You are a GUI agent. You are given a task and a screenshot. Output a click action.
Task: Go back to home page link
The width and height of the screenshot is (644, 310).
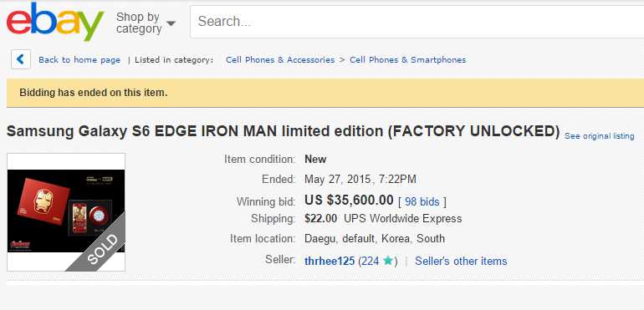tap(79, 60)
